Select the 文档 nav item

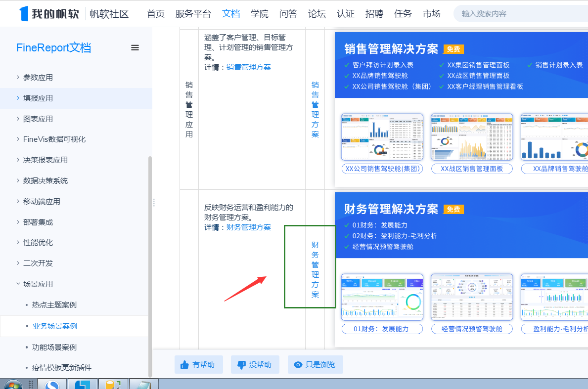click(x=230, y=14)
